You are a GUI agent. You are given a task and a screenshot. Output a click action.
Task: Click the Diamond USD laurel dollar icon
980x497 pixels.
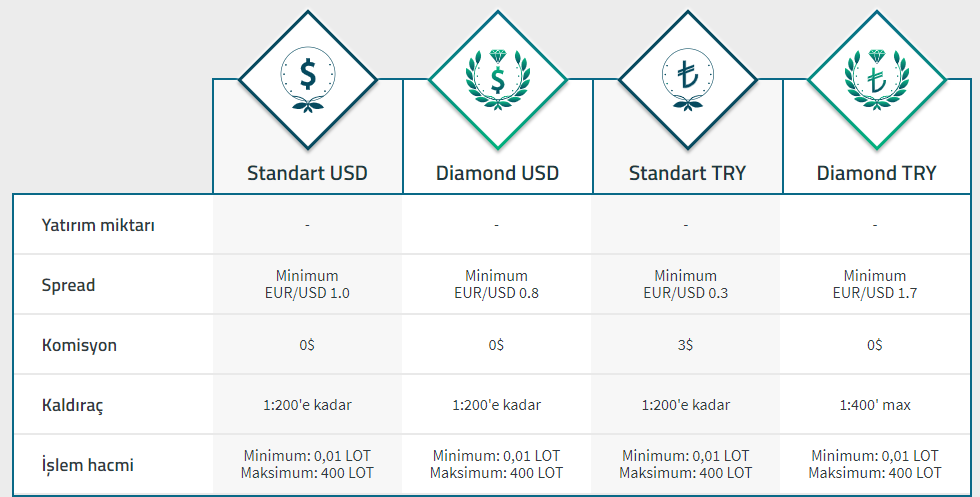[498, 80]
